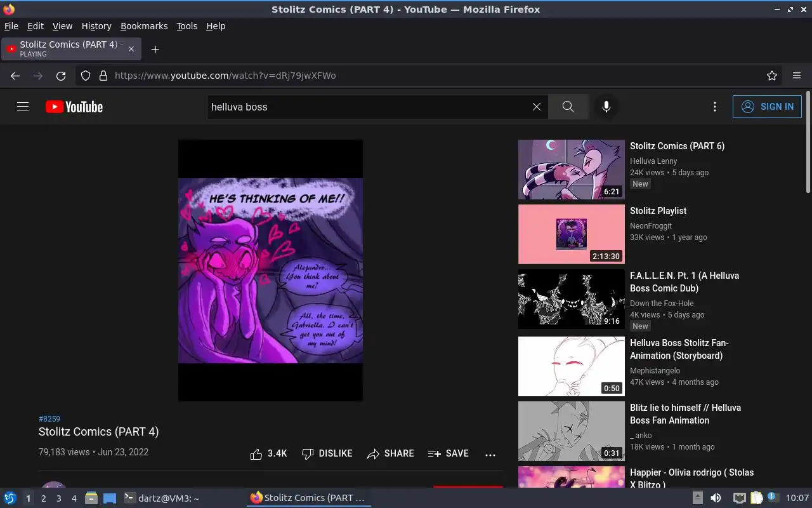This screenshot has width=812, height=508.
Task: Click the page vertical scrollbar
Action: pos(808,142)
